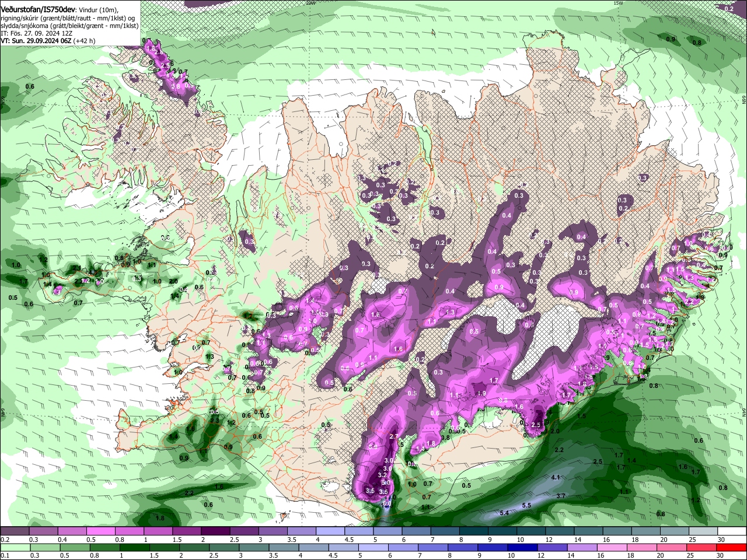Viewport: 747px width, 560px height.
Task: Click the '5.5' precipitation value offshore
Action: (526, 505)
